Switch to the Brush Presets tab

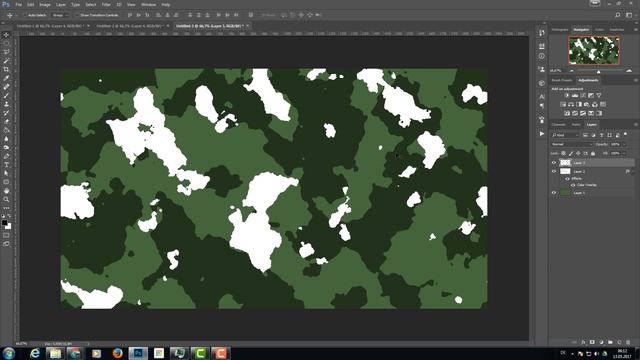562,80
